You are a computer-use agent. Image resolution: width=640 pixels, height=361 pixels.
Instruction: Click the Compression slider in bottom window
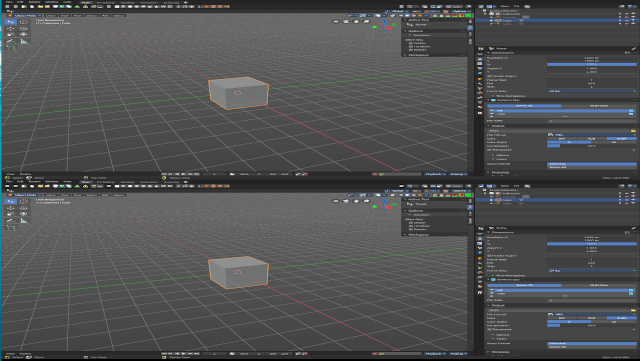(591, 325)
